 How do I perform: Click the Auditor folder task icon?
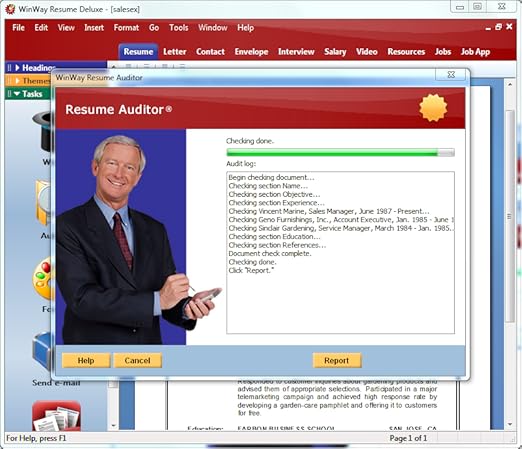click(x=44, y=203)
